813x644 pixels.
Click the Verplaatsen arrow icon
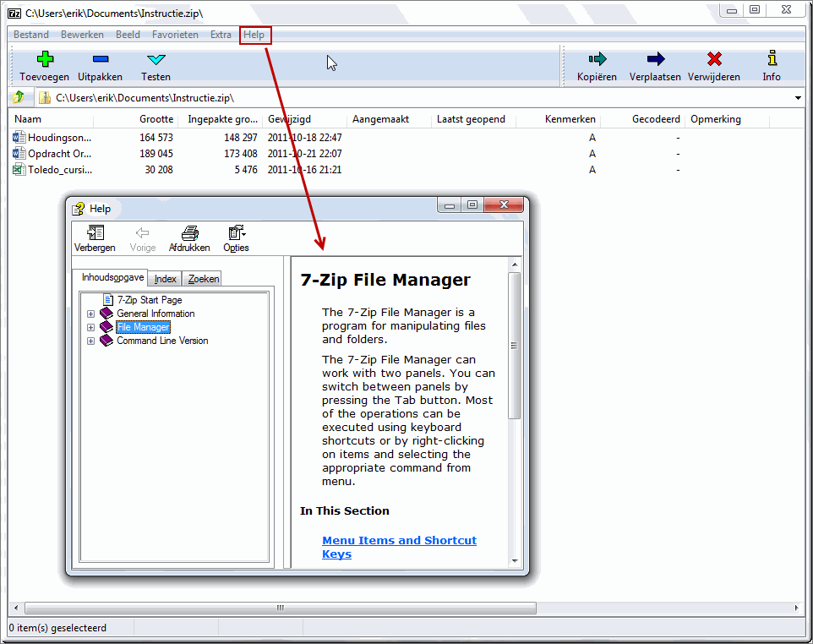point(655,59)
